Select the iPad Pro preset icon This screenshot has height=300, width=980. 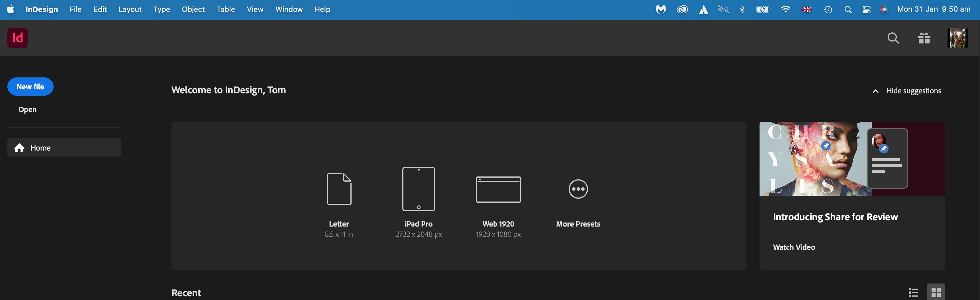pos(418,189)
